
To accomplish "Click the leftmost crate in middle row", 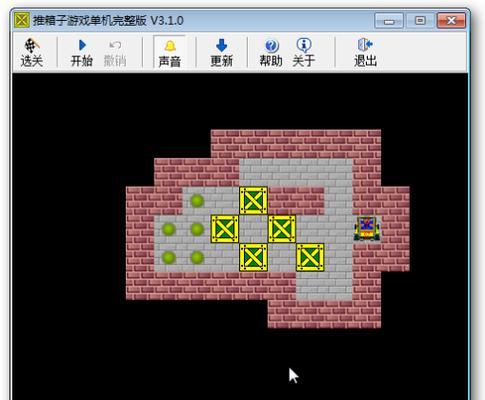I will click(x=225, y=229).
